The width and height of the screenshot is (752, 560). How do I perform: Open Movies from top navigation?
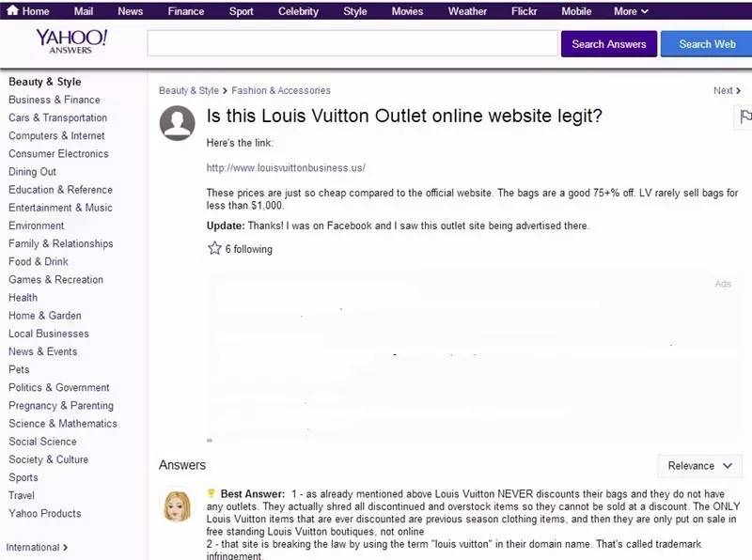coord(408,11)
